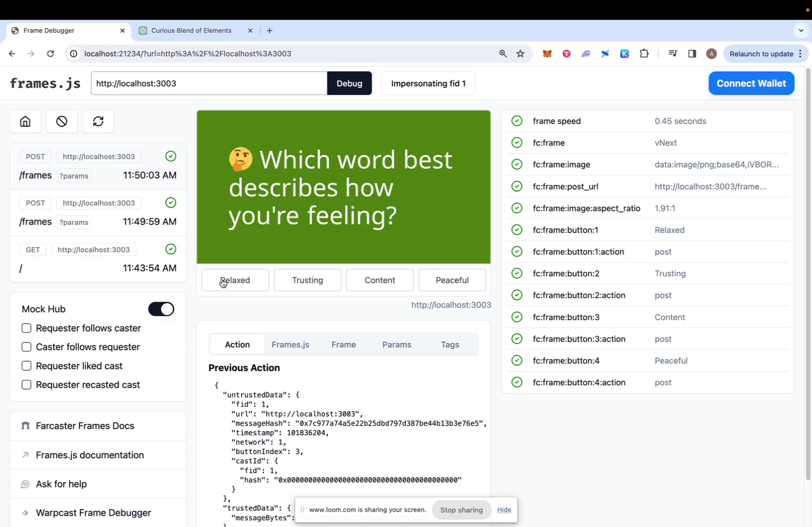Go back with browser back arrow
Image resolution: width=812 pixels, height=527 pixels.
[x=12, y=54]
